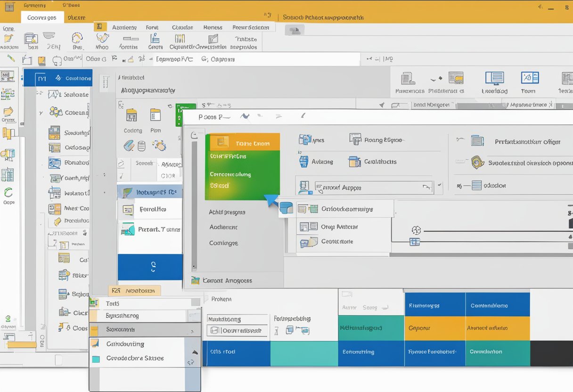The height and width of the screenshot is (392, 573).
Task: Select the gear icon beside the right divider line
Action: [417, 229]
